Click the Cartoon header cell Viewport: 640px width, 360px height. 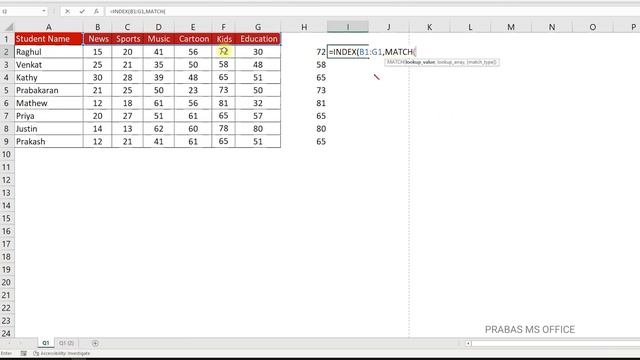(x=193, y=39)
